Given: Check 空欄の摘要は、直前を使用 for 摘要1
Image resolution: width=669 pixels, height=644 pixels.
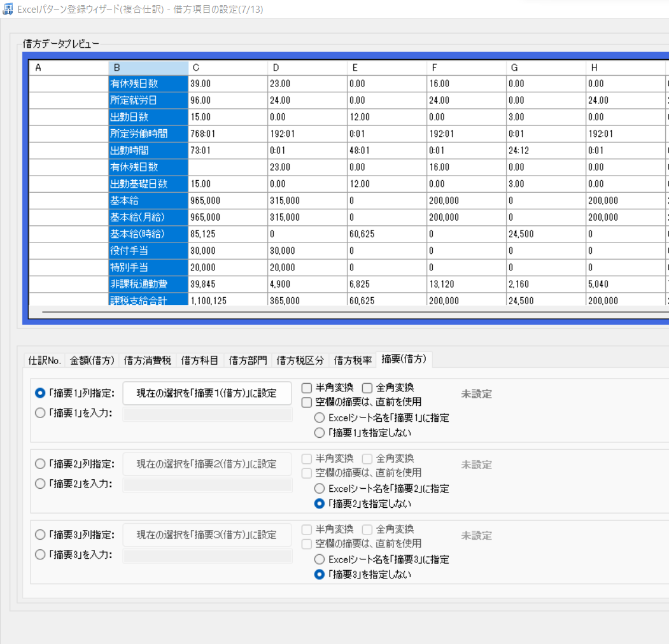Looking at the screenshot, I should (x=307, y=402).
